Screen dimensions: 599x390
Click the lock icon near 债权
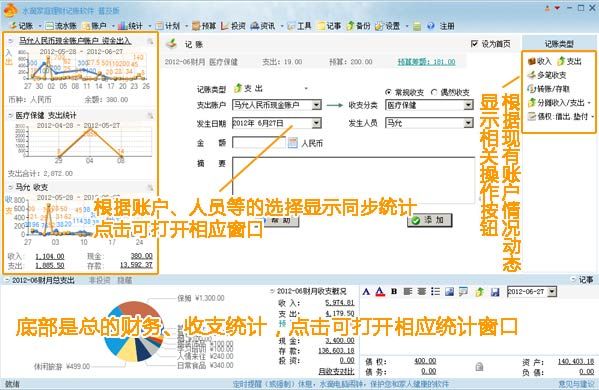(479, 367)
